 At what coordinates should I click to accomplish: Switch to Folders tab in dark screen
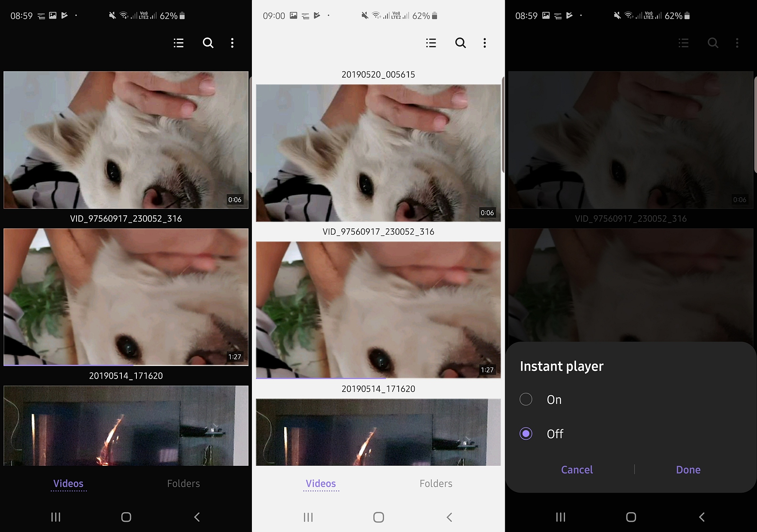pos(183,483)
